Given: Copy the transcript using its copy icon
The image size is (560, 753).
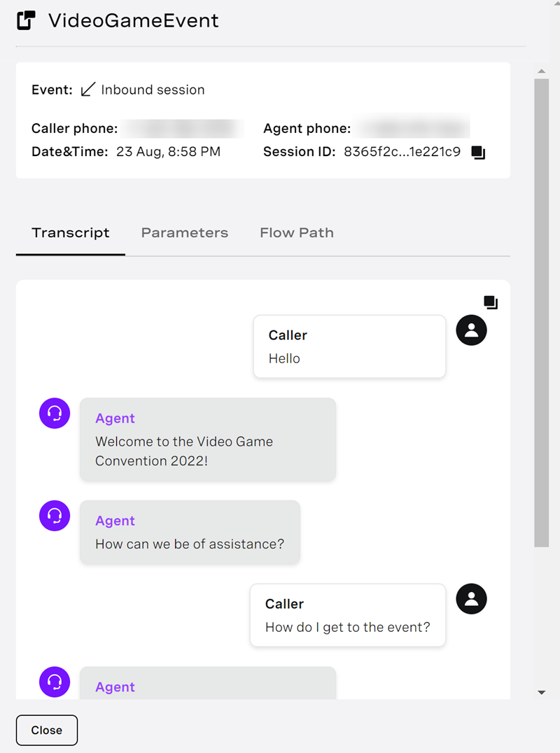Looking at the screenshot, I should 491,302.
